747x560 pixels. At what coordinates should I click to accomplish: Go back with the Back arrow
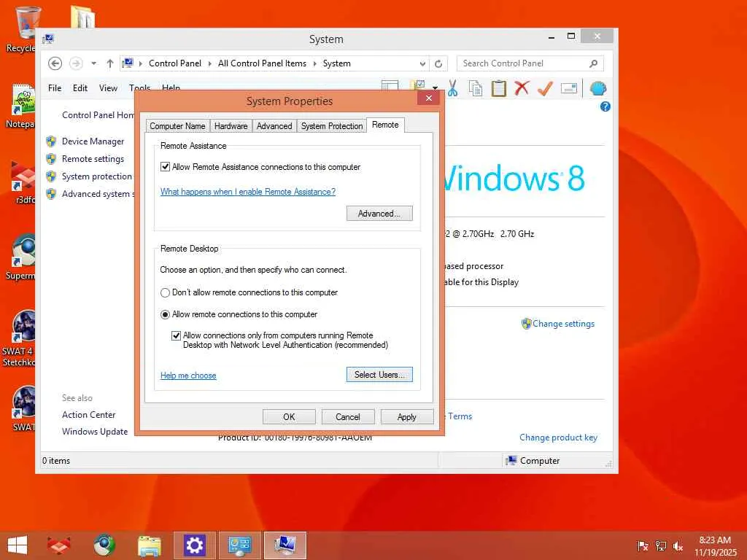[x=55, y=63]
